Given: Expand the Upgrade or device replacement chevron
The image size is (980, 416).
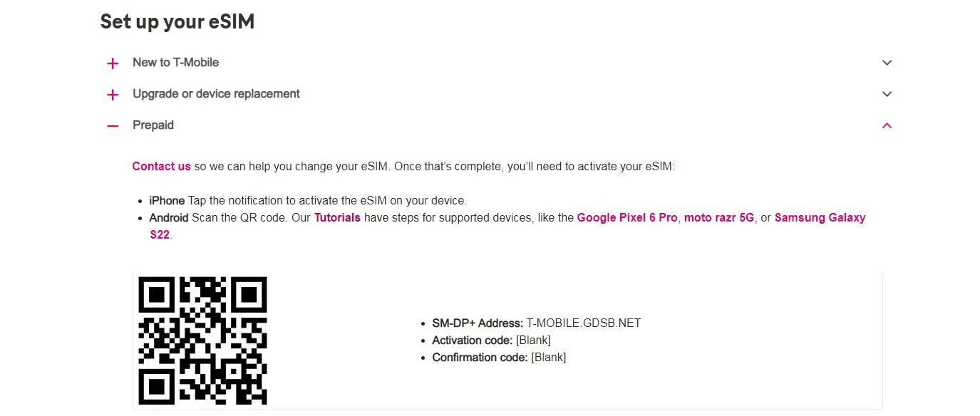Looking at the screenshot, I should 887,94.
